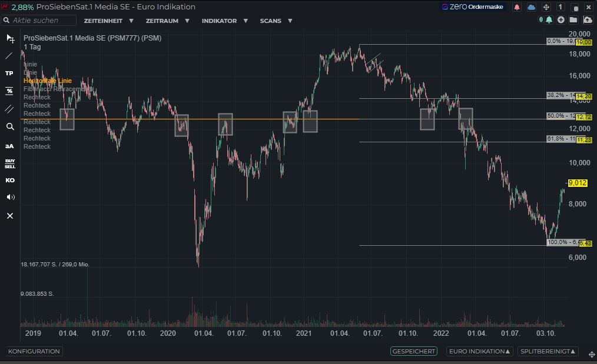The width and height of the screenshot is (597, 364).
Task: Open the EURO INDIKATION exchange selector
Action: click(x=479, y=351)
